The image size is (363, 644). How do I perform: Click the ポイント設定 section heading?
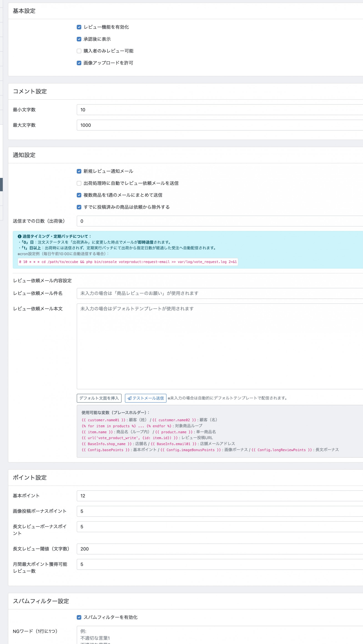(x=30, y=477)
